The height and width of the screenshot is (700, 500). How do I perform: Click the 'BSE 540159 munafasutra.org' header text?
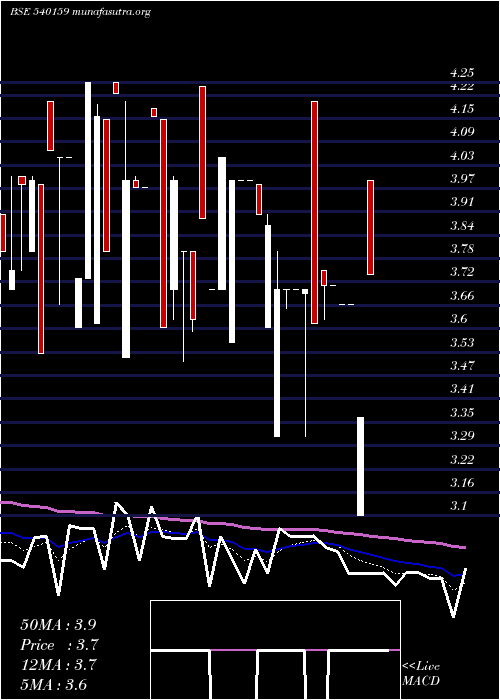click(x=80, y=12)
